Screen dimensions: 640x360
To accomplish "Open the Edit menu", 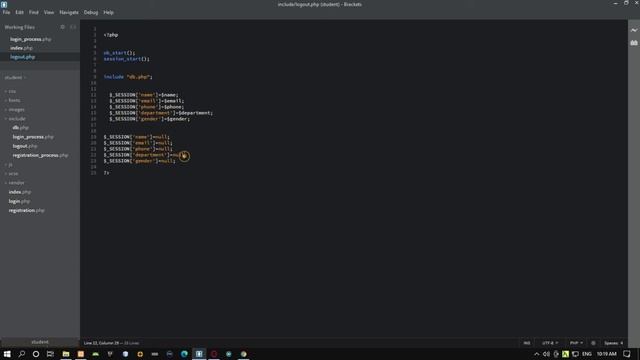I will 20,12.
